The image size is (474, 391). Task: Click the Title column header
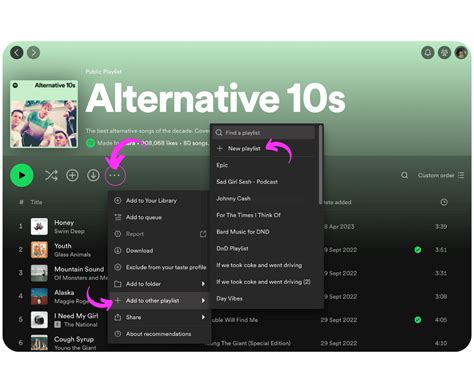(x=36, y=202)
